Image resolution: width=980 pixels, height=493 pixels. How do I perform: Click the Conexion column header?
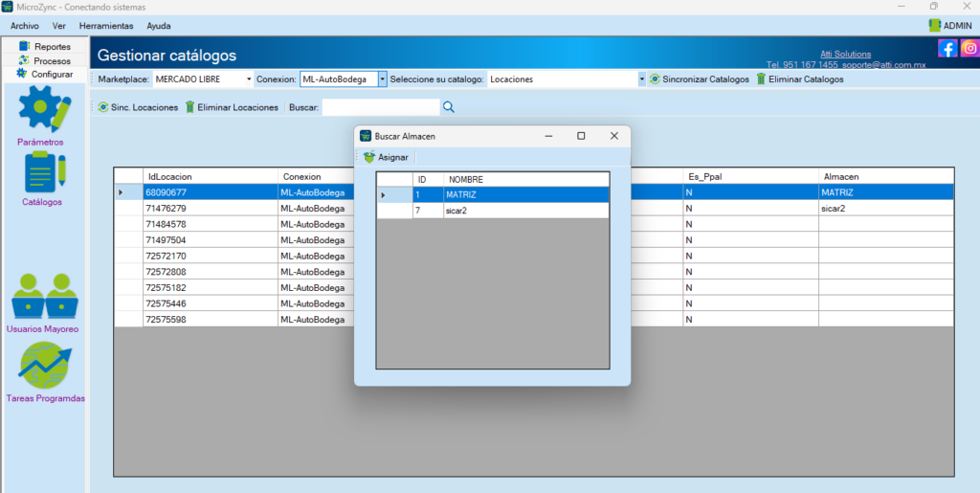click(316, 176)
